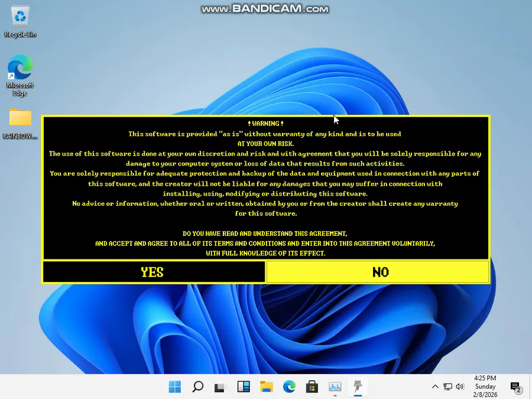Viewport: 532px width, 399px height.
Task: Open volume control in system tray
Action: pos(460,387)
